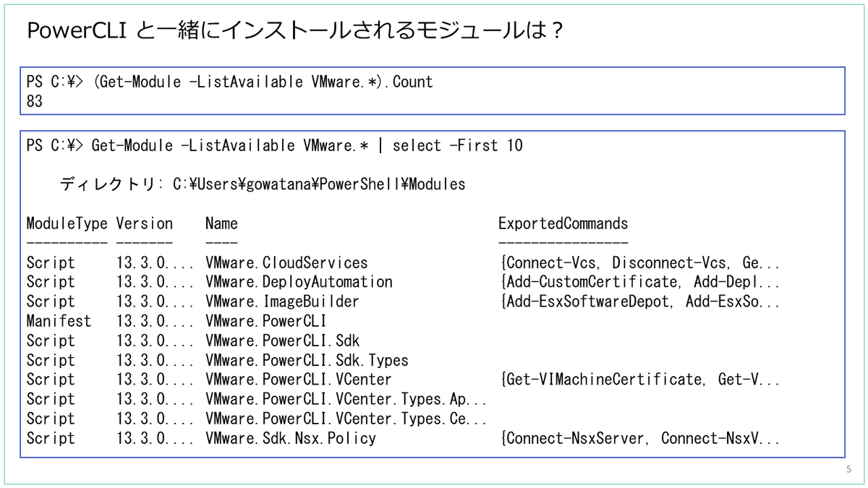Click the 'Script' type on the VMware.CloudServices row
868x488 pixels.
(x=51, y=263)
